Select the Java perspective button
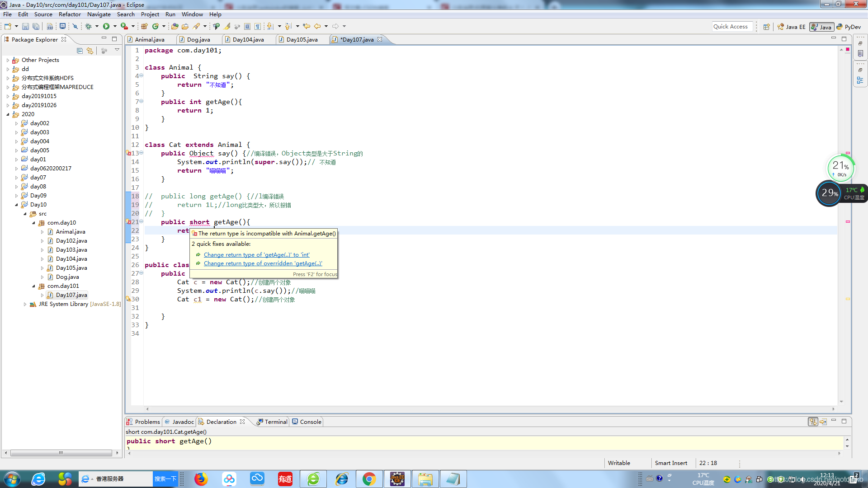868x488 pixels. pyautogui.click(x=821, y=27)
